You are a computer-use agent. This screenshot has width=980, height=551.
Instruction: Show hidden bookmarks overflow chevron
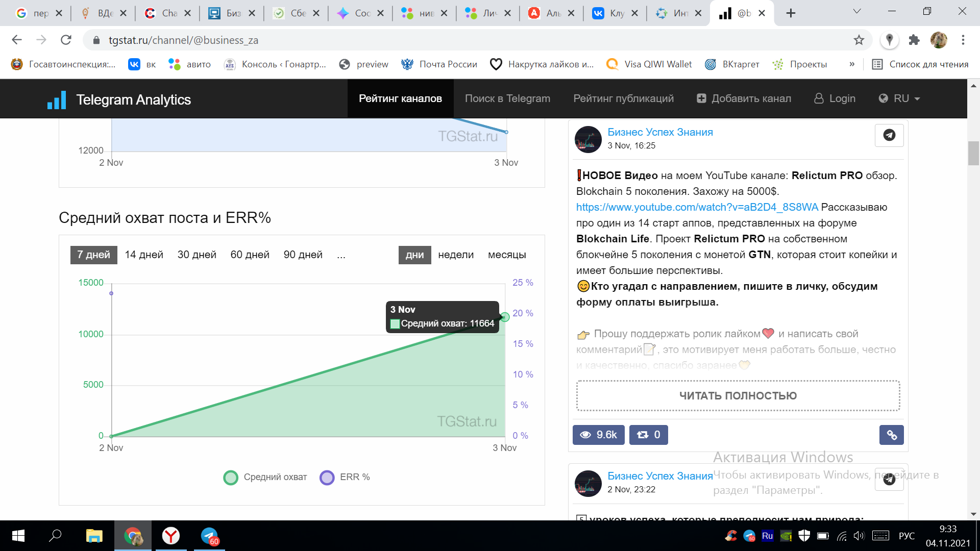point(851,64)
